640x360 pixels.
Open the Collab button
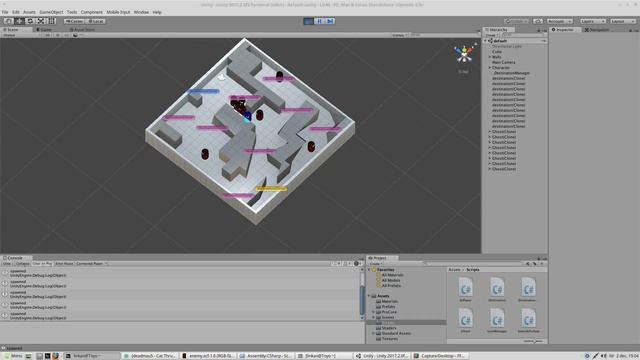[517, 21]
